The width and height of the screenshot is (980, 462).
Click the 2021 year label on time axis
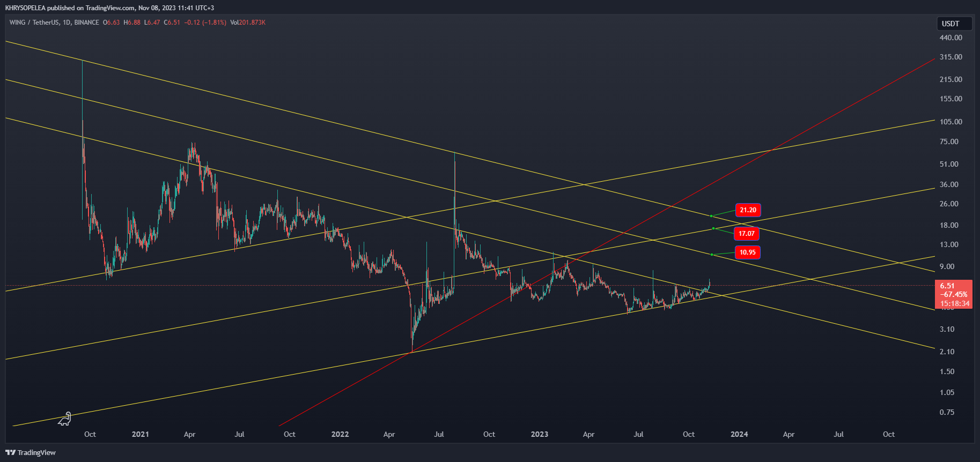click(141, 434)
